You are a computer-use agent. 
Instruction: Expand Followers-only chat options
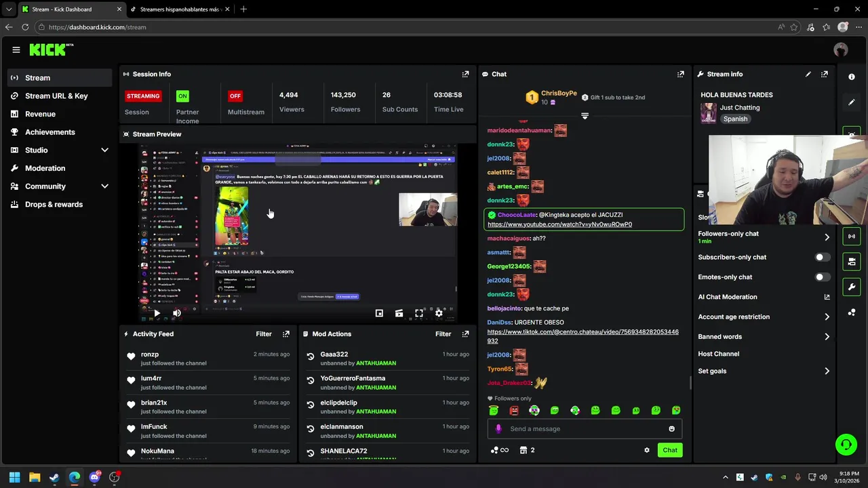(x=827, y=237)
